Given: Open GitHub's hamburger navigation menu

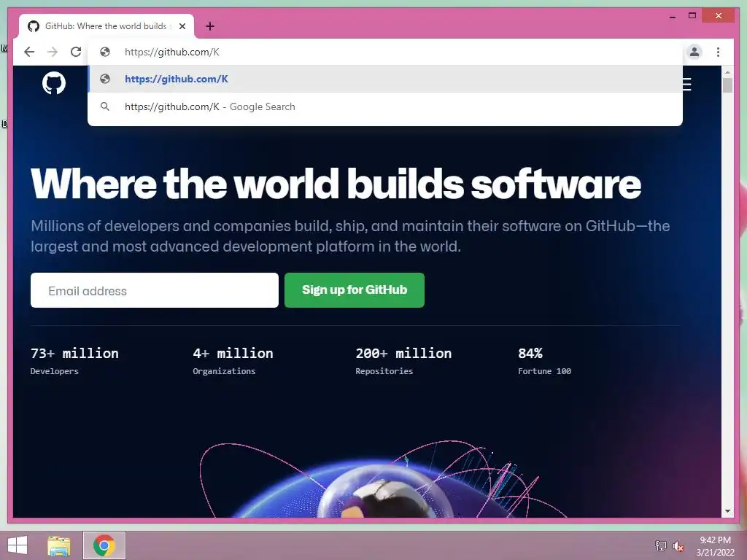Looking at the screenshot, I should click(x=686, y=85).
